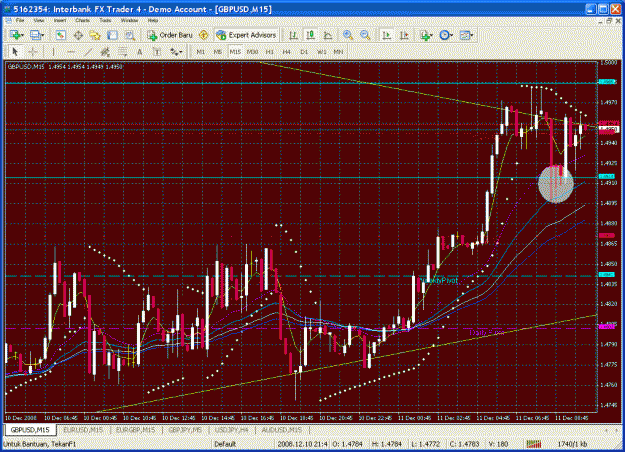This screenshot has width=625, height=452.
Task: Switch timeframe to M5
Action: coord(218,52)
